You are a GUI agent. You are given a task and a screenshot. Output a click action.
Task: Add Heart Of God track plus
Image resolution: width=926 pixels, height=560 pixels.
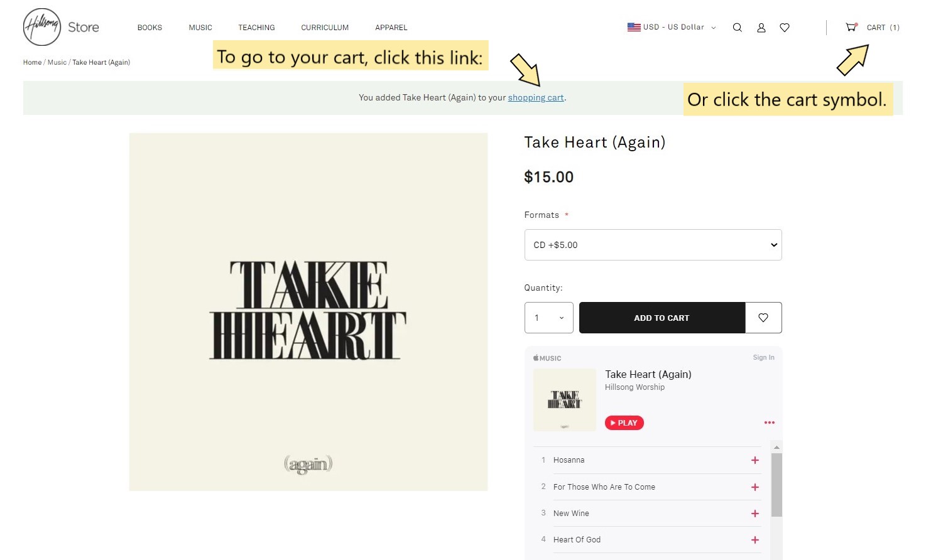pyautogui.click(x=755, y=540)
